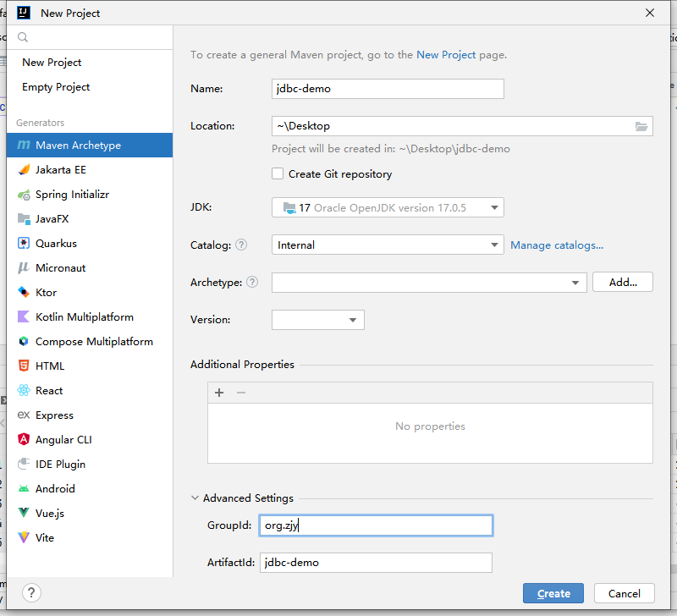Open help via the question mark button
Image resolution: width=677 pixels, height=616 pixels.
coord(30,593)
